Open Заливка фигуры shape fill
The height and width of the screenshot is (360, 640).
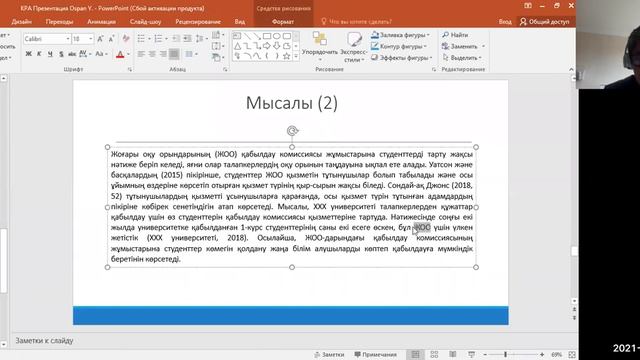pyautogui.click(x=401, y=35)
